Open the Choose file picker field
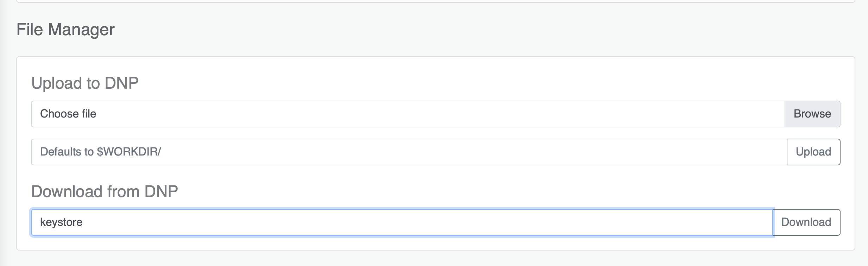This screenshot has height=266, width=868. coord(408,114)
